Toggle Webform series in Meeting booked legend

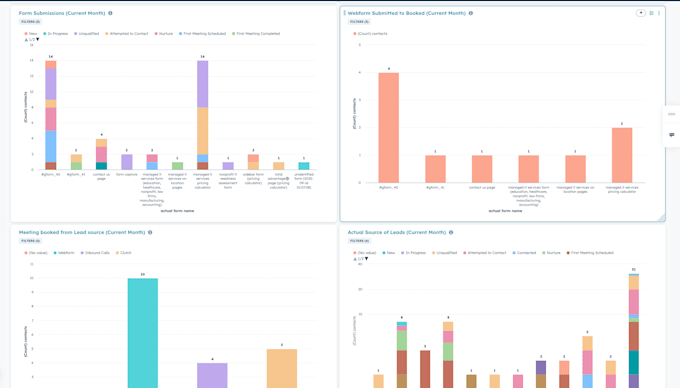tap(64, 253)
